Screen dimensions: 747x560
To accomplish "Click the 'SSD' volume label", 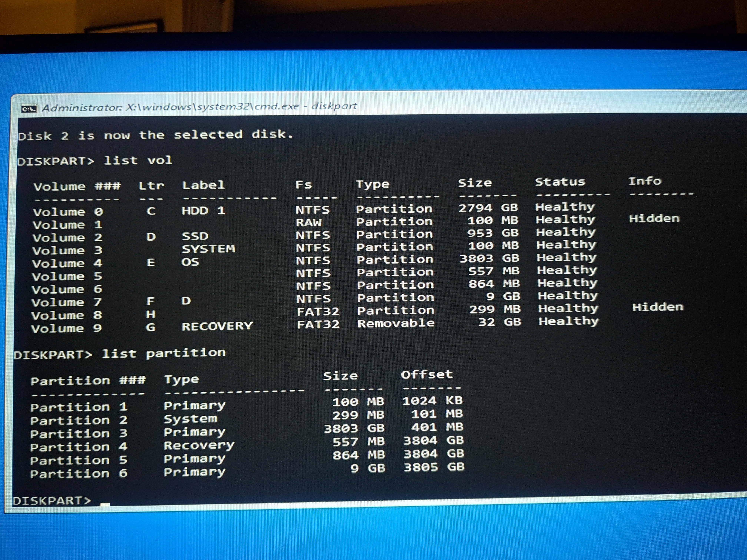I will (195, 236).
